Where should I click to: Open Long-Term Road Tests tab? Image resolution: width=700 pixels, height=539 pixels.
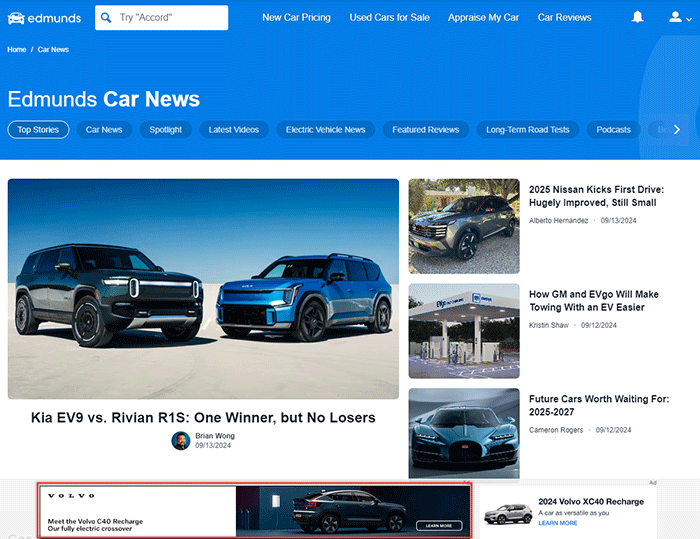pyautogui.click(x=528, y=130)
